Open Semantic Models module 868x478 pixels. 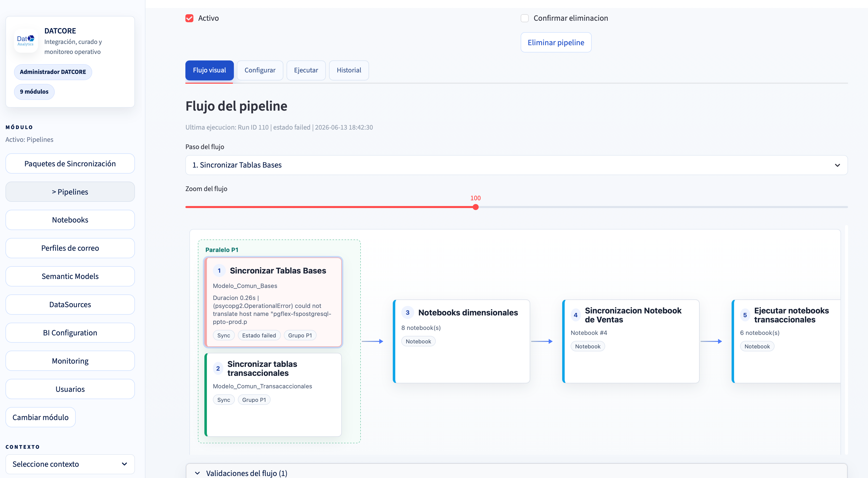coord(70,276)
